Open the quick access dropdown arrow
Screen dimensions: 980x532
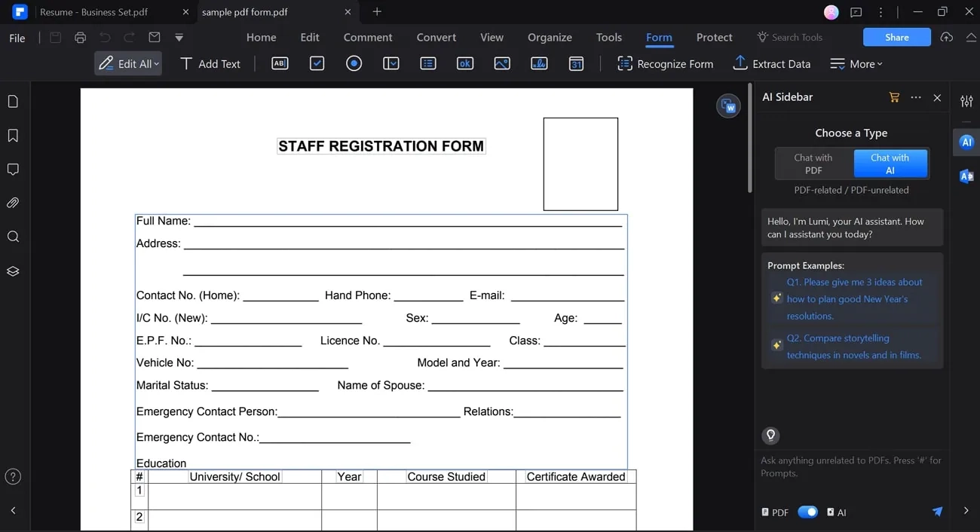179,38
